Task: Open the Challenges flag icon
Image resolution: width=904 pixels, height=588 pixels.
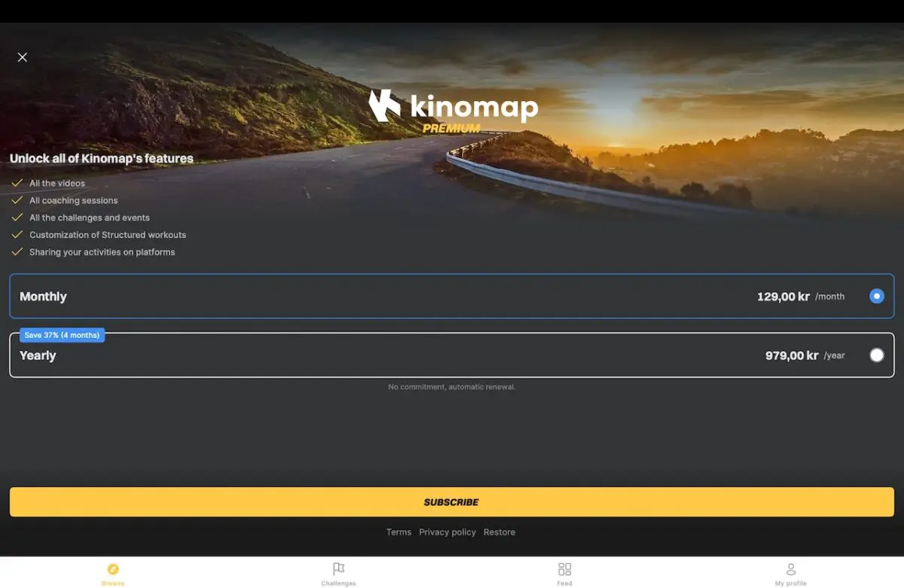Action: pos(339,569)
